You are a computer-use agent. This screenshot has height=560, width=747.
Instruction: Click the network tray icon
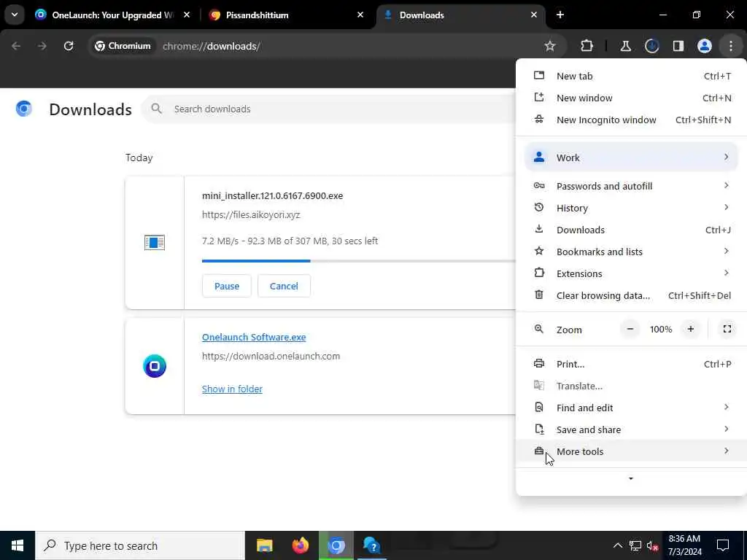(x=635, y=545)
